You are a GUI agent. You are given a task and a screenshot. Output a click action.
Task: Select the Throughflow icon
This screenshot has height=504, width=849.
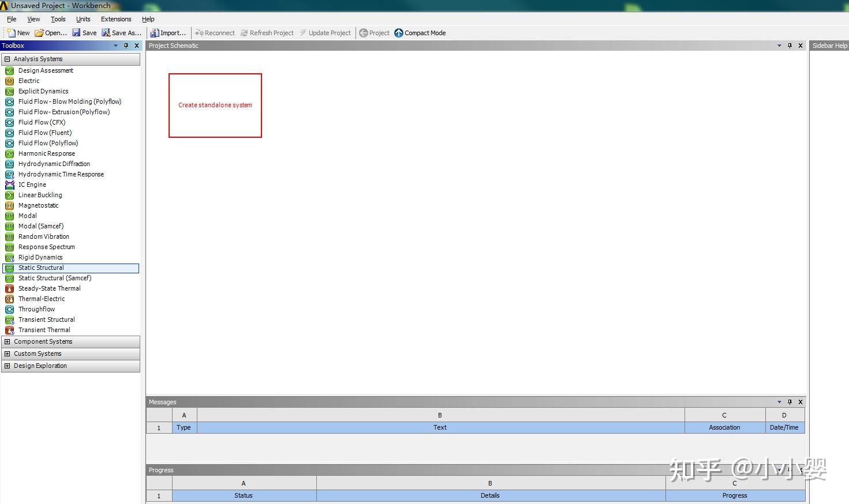(9, 309)
